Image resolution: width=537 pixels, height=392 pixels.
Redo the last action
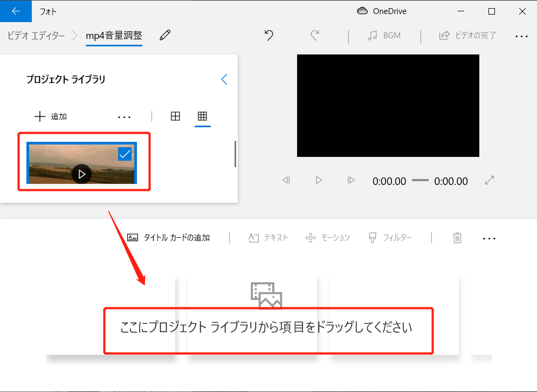tap(315, 35)
